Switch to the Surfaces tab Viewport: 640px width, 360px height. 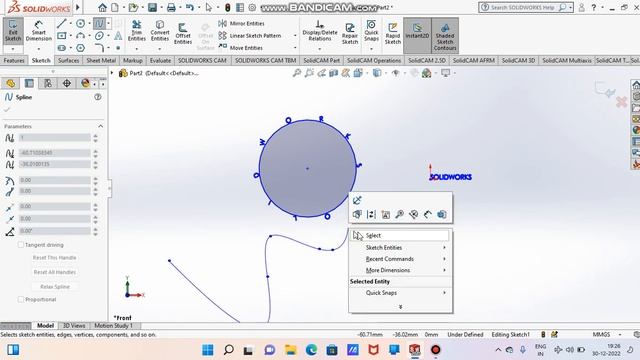[x=68, y=60]
